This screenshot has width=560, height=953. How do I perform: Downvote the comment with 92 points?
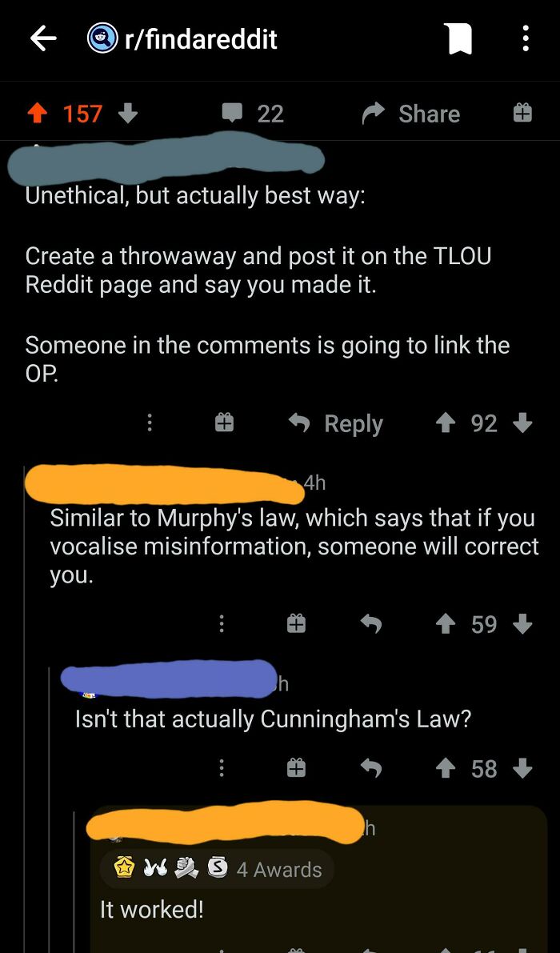click(522, 423)
